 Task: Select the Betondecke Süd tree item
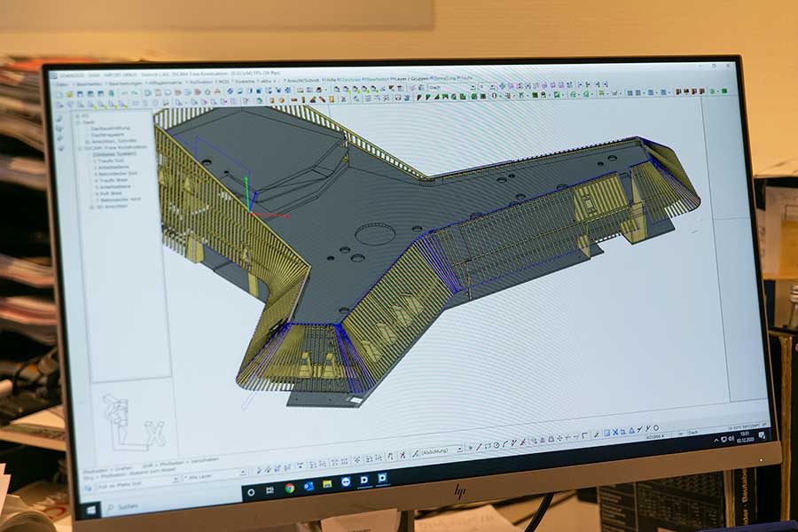pos(115,173)
